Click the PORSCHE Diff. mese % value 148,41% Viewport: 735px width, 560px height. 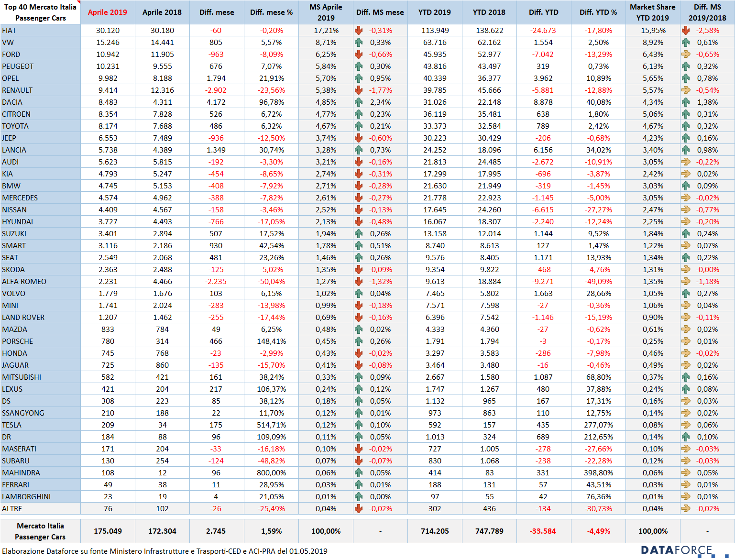272,341
